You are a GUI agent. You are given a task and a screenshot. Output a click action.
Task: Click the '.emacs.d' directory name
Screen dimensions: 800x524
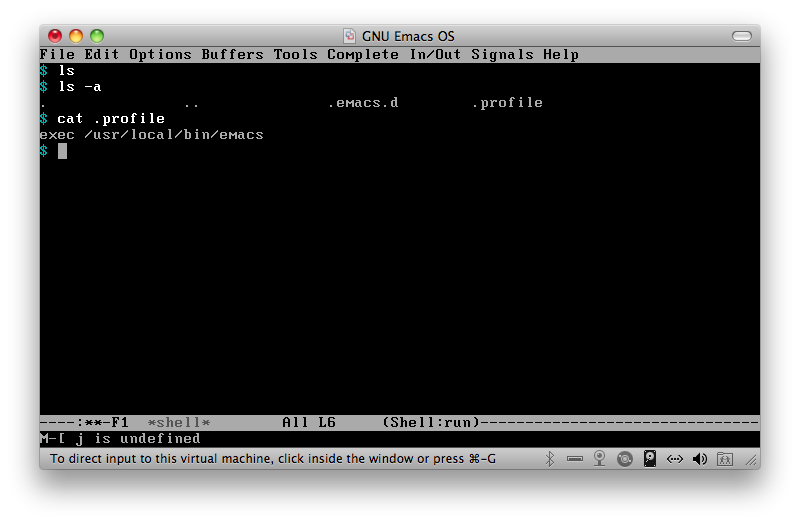363,103
